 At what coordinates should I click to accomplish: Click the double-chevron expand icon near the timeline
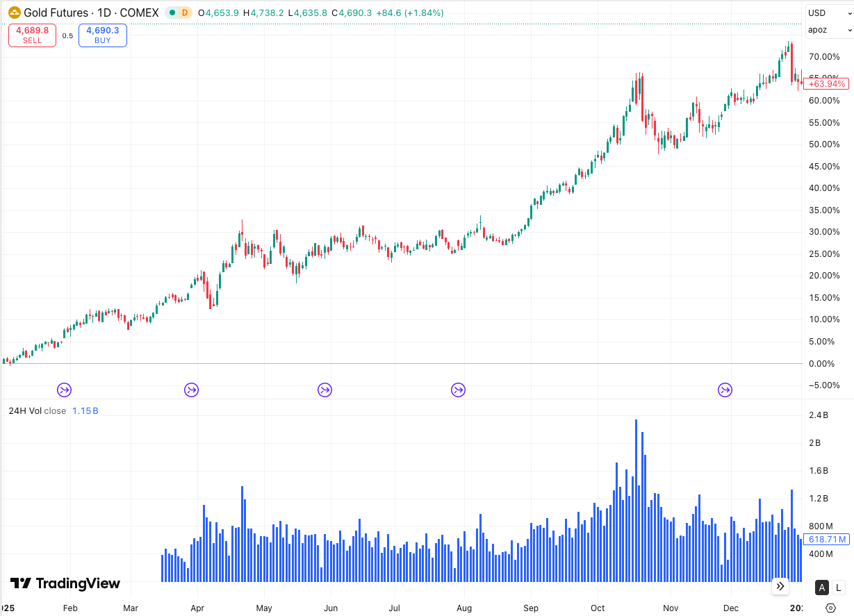point(780,587)
